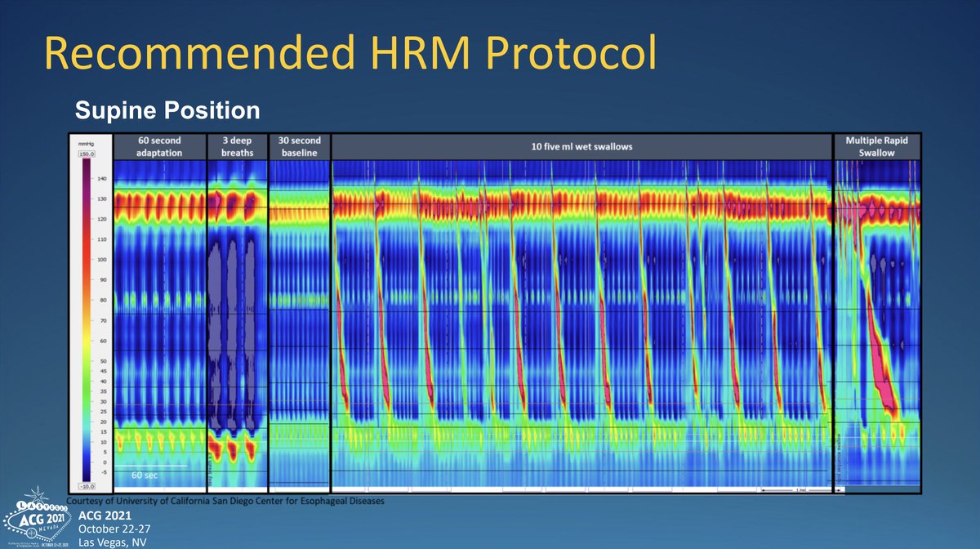Viewport: 980px width, 549px height.
Task: Click the '60 second adaptation' segment header
Action: [159, 146]
